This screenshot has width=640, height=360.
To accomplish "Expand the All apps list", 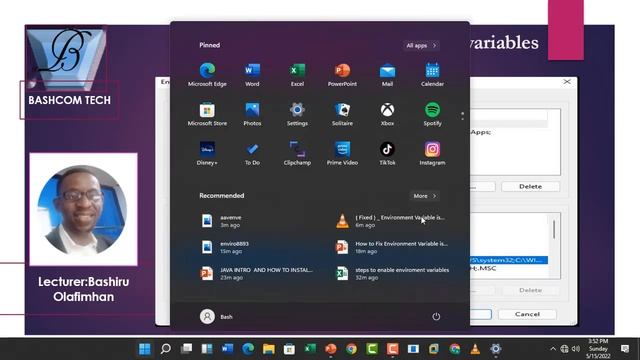I will tap(421, 45).
